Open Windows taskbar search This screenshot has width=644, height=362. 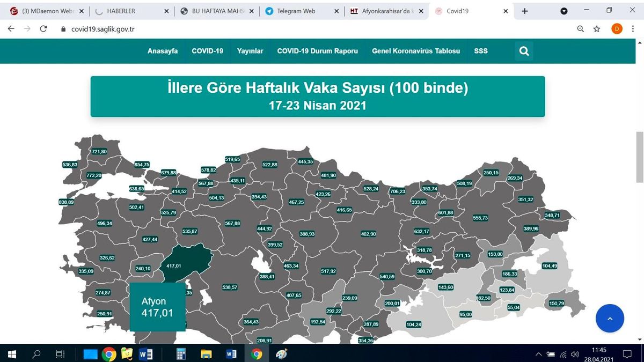[36, 354]
